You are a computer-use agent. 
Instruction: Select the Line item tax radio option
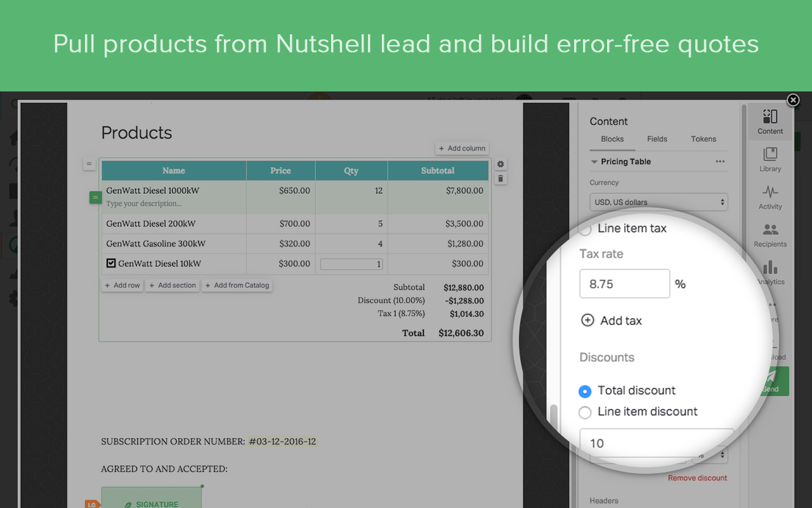[x=584, y=229]
